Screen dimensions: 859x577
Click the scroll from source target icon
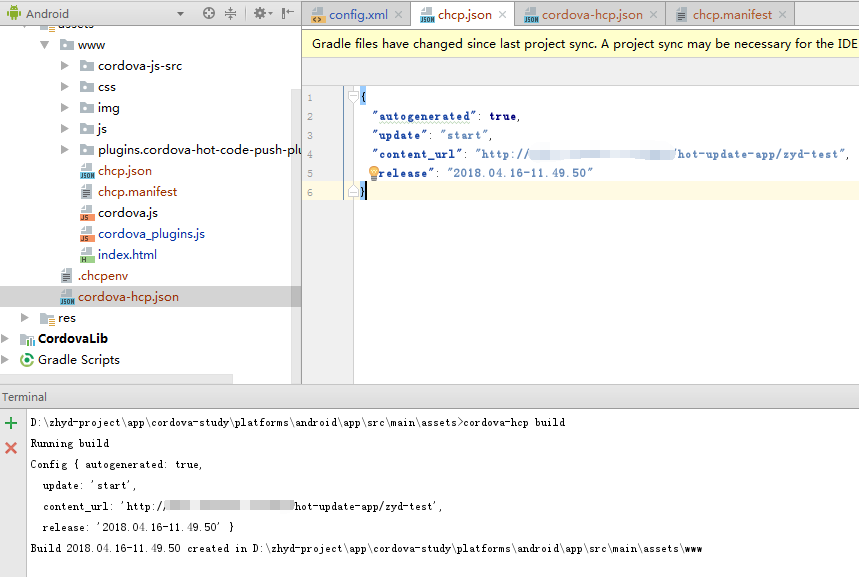(x=208, y=14)
